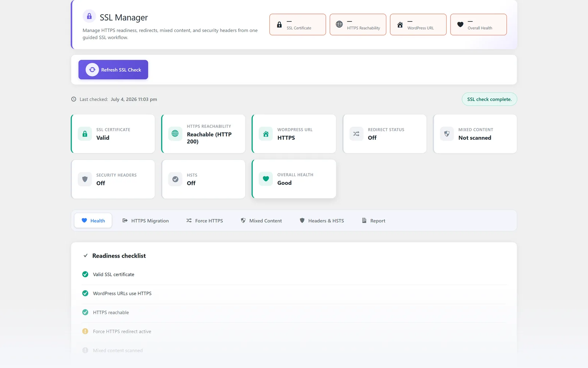Click the Valid value on SSL Certificate card
Viewport: 588px width, 368px height.
[103, 138]
